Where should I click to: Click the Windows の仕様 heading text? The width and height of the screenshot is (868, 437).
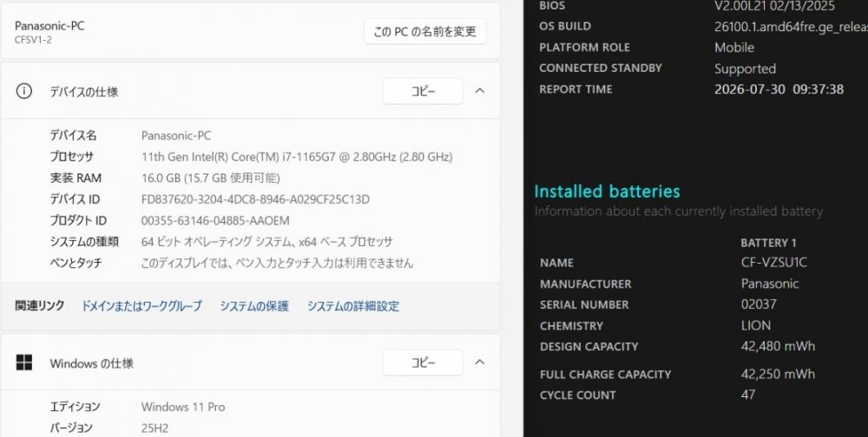(91, 363)
